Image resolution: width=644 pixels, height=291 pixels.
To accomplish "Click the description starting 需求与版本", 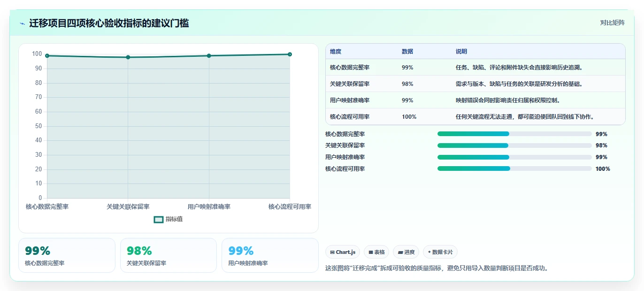I will pyautogui.click(x=519, y=84).
